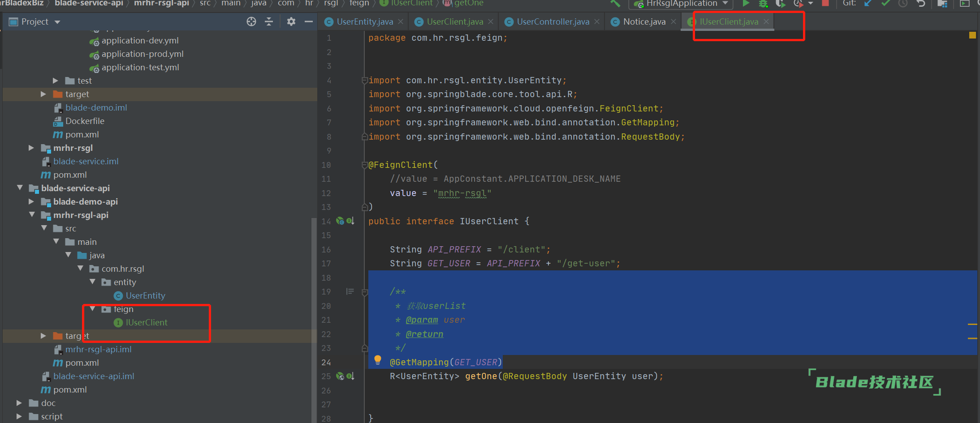980x423 pixels.
Task: Collapse all in Project panel
Action: click(269, 21)
